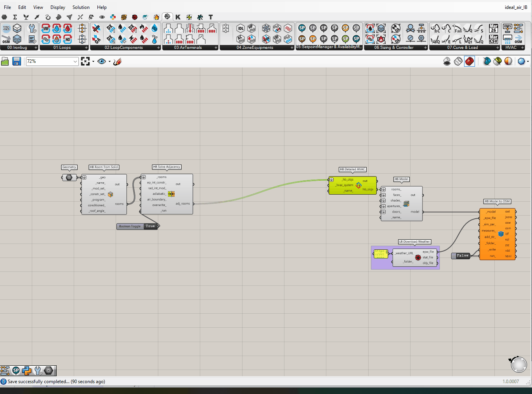The height and width of the screenshot is (394, 532).
Task: Click the yellow weather URL panel
Action: pos(381,254)
